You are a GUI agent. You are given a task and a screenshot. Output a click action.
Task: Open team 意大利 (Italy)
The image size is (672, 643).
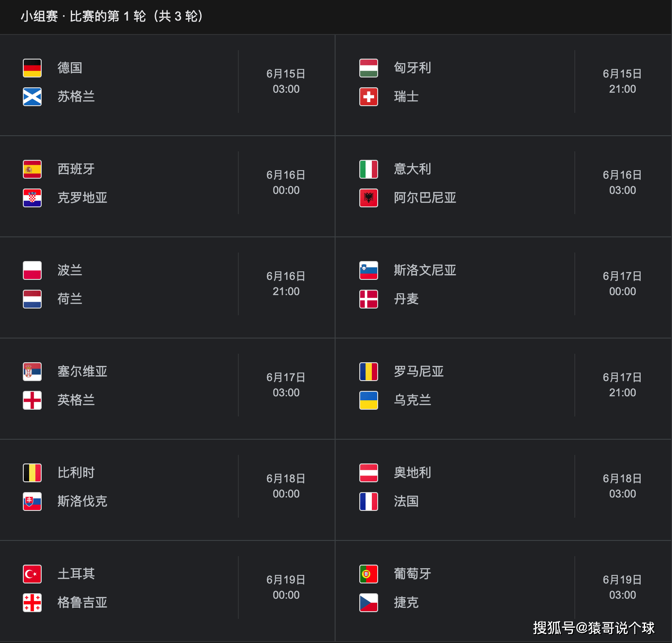(x=412, y=169)
